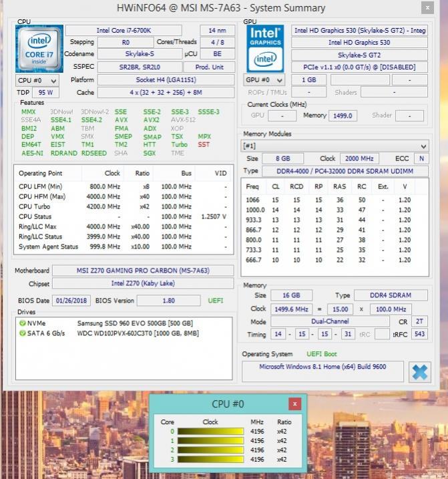Click the DDR4-4000 / PC4-32000 type field
448x479 pixels.
[345, 172]
